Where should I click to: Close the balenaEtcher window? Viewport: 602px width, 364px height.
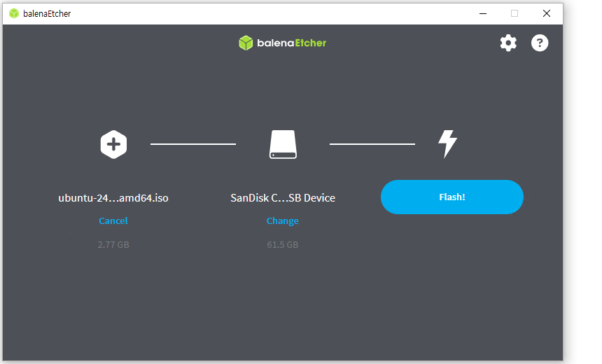click(547, 13)
